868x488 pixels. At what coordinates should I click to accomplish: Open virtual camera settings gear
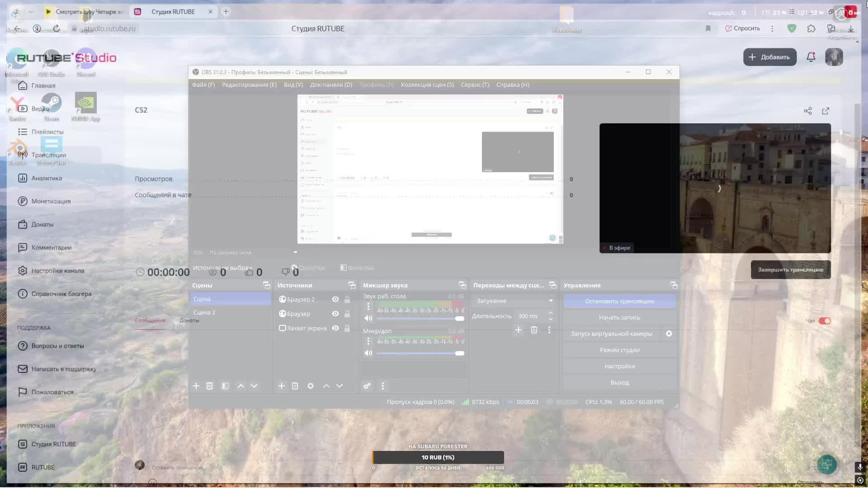[669, 333]
